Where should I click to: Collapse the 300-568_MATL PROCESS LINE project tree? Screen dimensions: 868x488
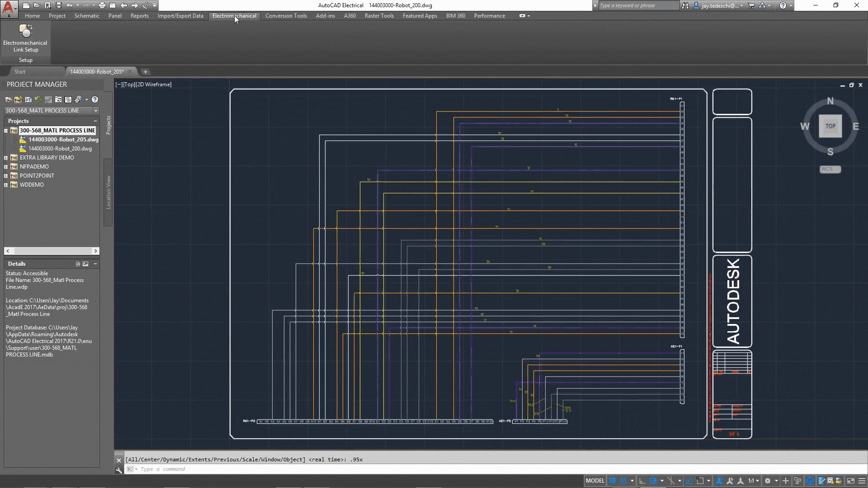[x=6, y=131]
